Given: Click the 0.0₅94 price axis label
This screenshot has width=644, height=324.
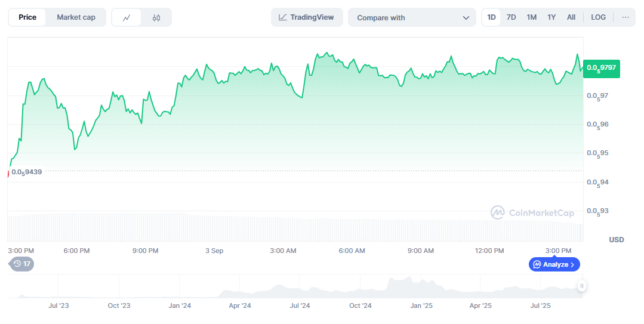Looking at the screenshot, I should 597,183.
